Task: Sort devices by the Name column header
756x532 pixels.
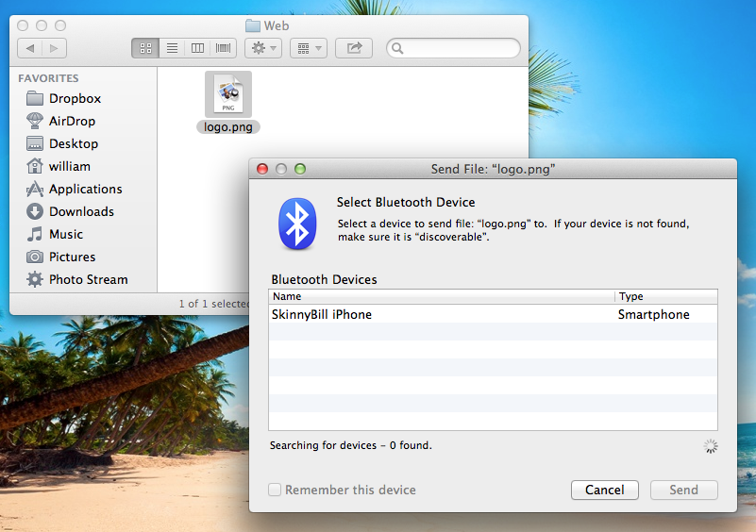Action: click(x=441, y=296)
